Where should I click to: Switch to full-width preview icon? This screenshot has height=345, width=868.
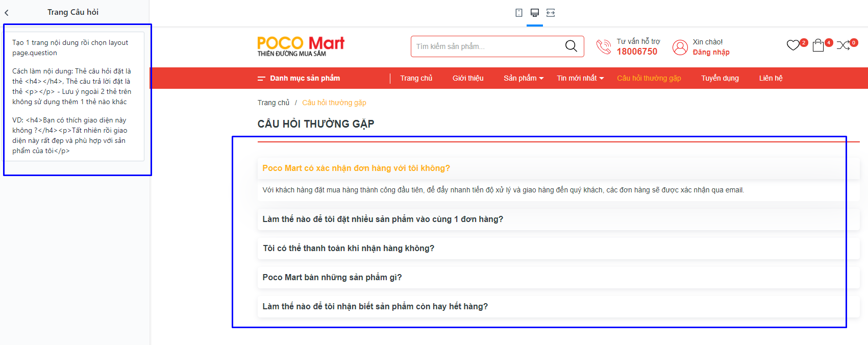coord(551,13)
